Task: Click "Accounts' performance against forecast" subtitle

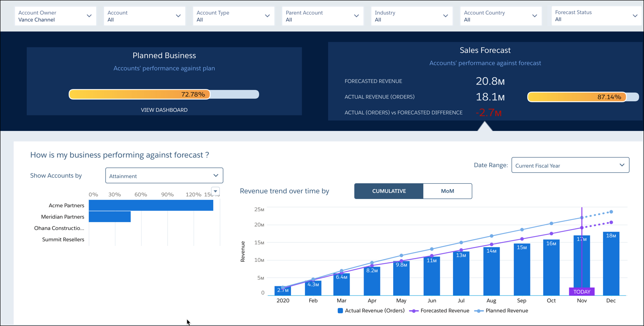Action: (x=485, y=63)
